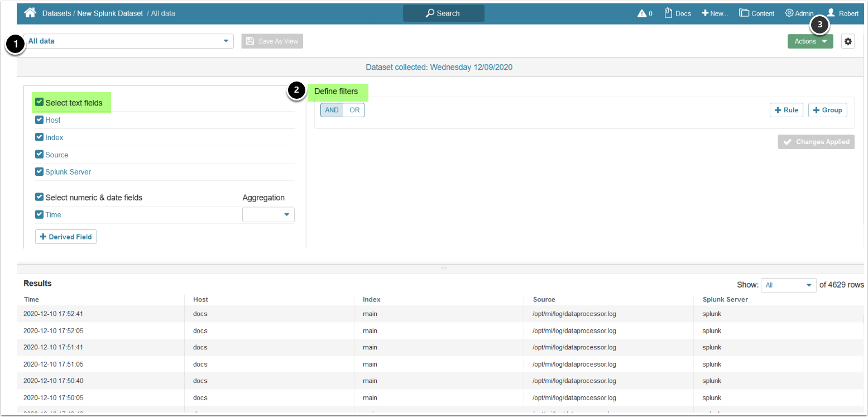Click the Search box in header

(443, 13)
